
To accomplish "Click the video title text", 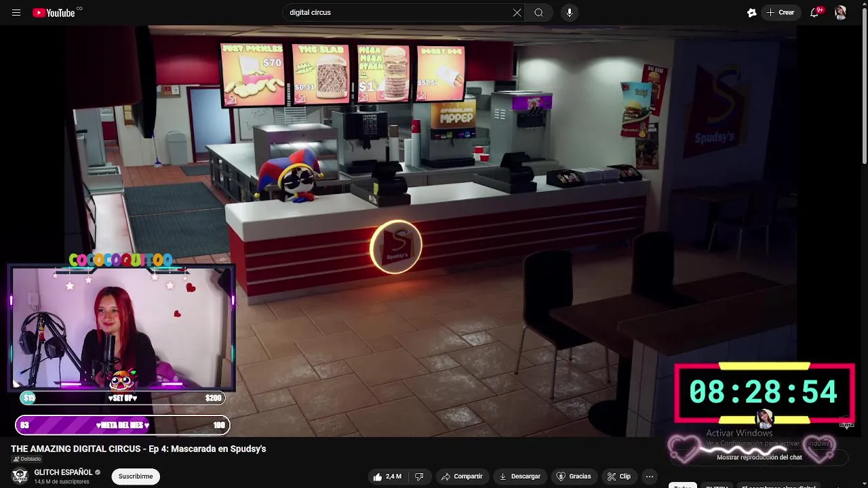I will click(138, 449).
